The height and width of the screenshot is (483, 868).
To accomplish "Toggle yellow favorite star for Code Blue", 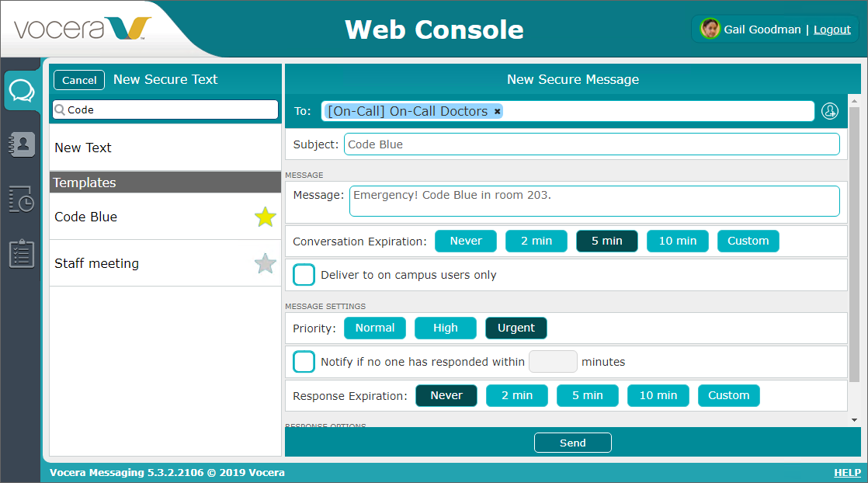I will (266, 217).
